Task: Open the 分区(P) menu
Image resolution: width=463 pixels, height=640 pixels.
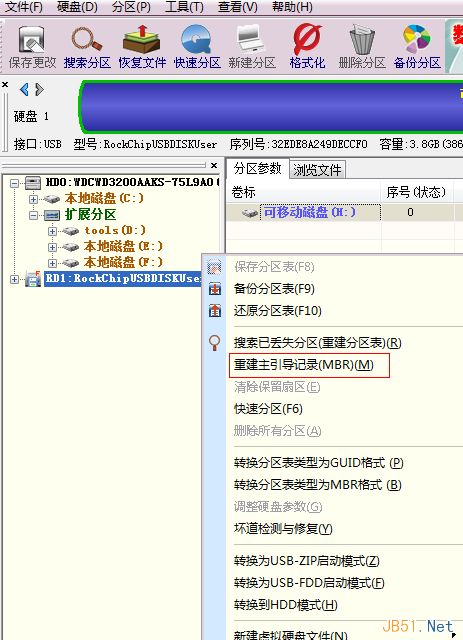Action: 131,7
